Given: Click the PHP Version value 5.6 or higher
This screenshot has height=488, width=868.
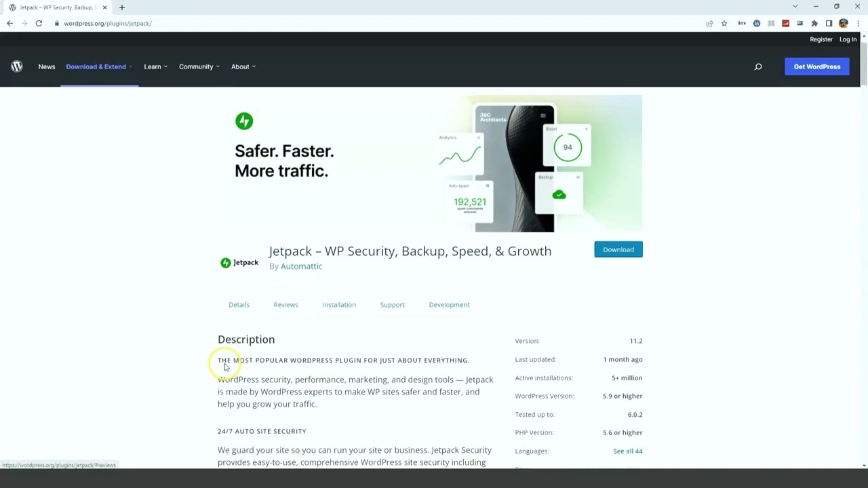Looking at the screenshot, I should click(623, 432).
